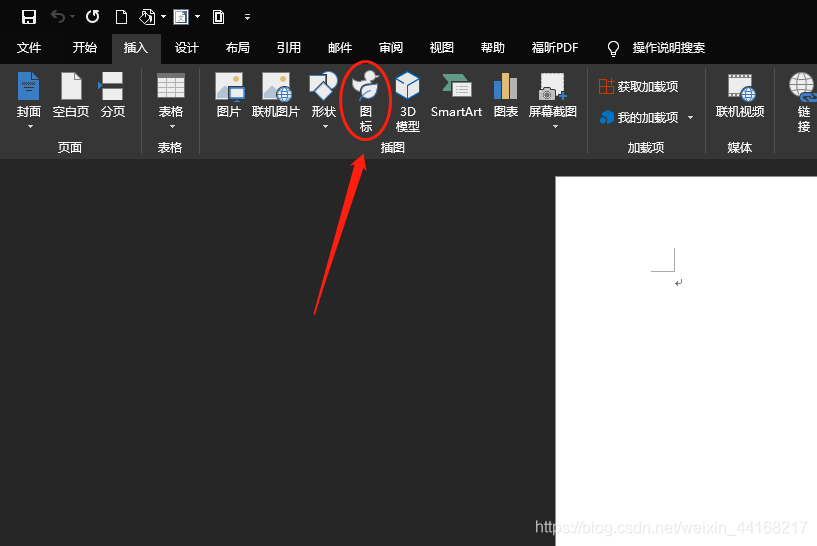Insert a 3D 模型 (3D Model)

407,102
